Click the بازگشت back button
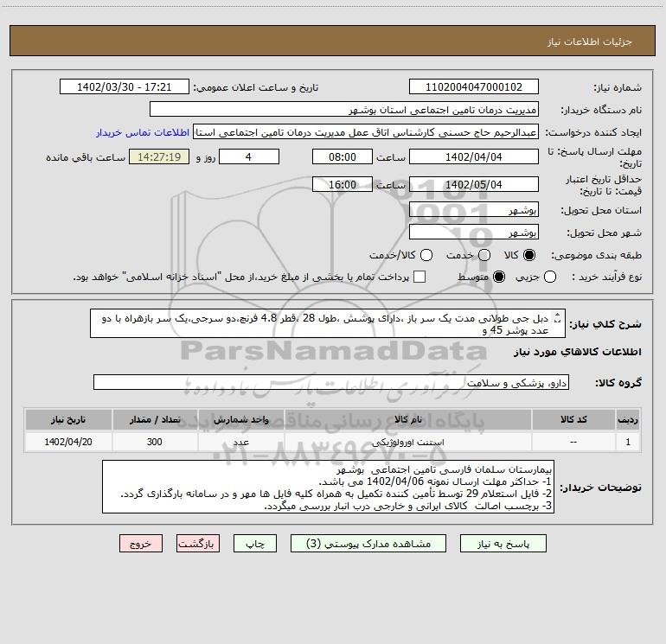The width and height of the screenshot is (666, 644). pyautogui.click(x=198, y=544)
